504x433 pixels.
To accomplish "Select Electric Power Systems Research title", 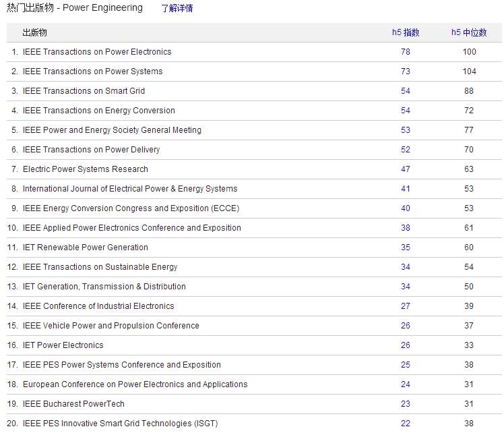I will [x=86, y=169].
